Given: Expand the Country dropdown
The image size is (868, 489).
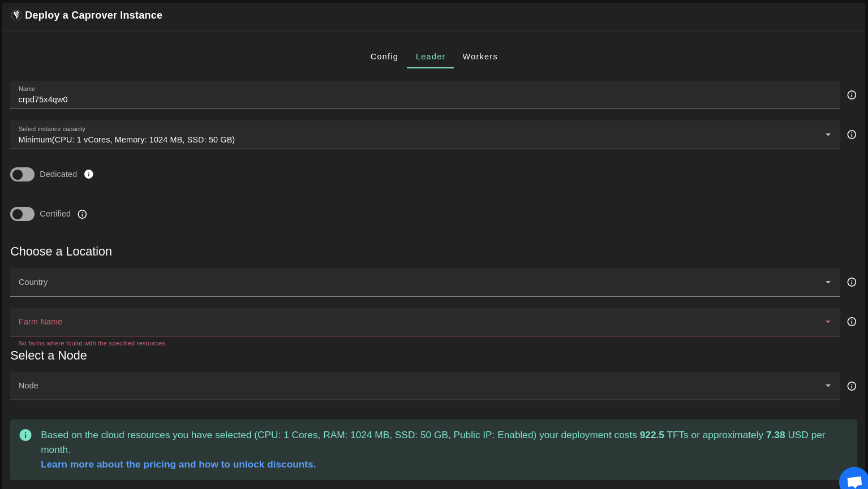Looking at the screenshot, I should (425, 282).
